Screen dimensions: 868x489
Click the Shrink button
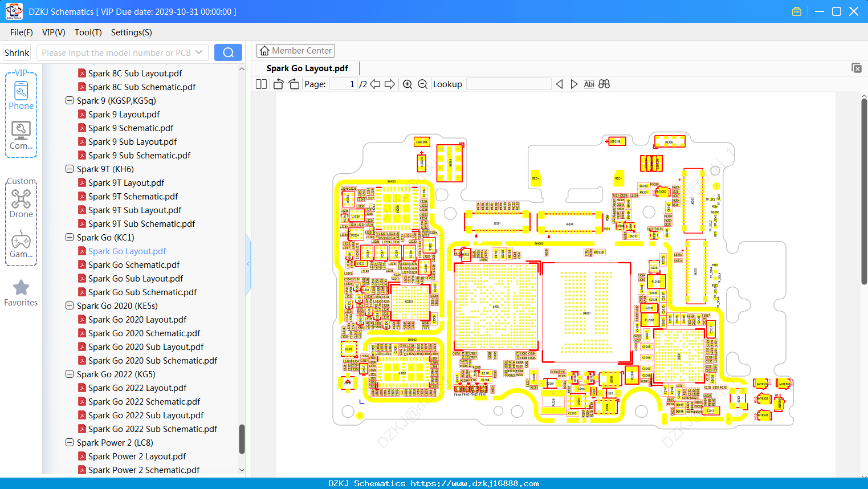click(x=17, y=52)
